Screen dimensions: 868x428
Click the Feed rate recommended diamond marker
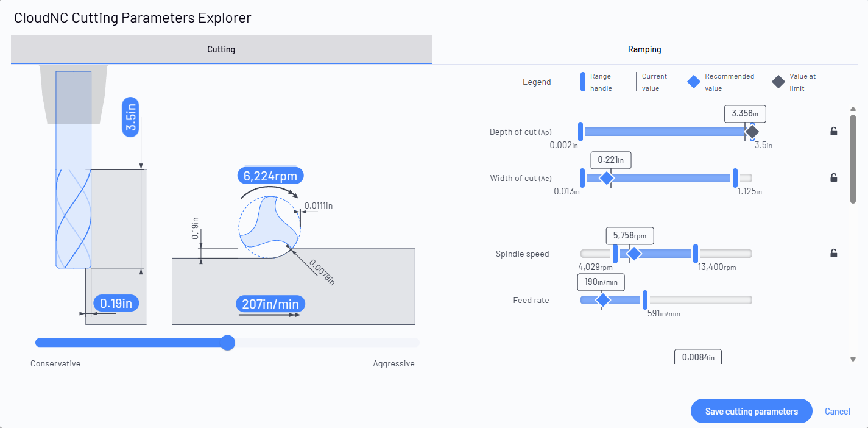[602, 300]
